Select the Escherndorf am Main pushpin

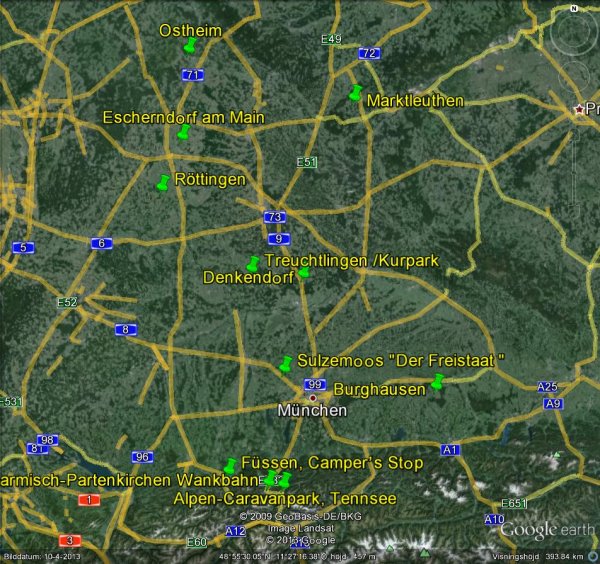(x=183, y=132)
